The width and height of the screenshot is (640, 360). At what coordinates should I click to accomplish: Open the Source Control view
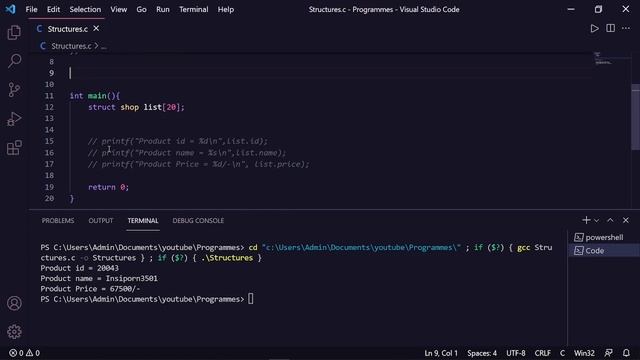pyautogui.click(x=14, y=90)
